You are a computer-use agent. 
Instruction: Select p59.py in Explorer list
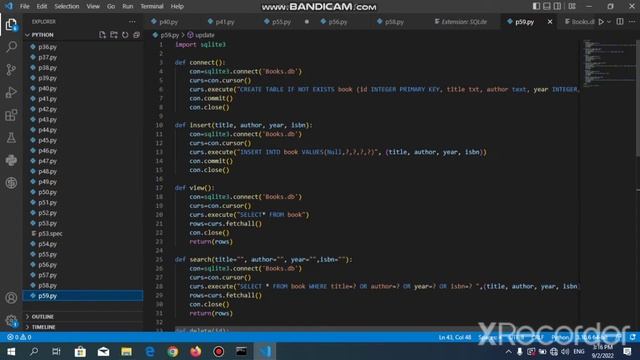coord(83,296)
